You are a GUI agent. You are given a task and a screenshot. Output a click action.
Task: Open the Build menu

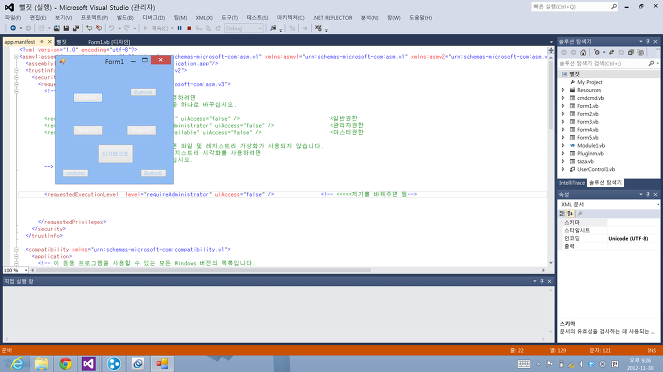(125, 18)
